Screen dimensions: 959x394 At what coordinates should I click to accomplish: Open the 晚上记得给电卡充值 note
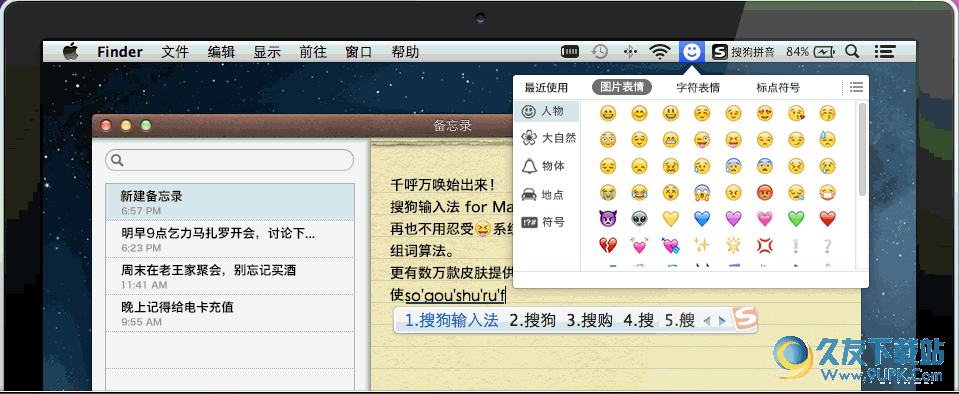230,313
